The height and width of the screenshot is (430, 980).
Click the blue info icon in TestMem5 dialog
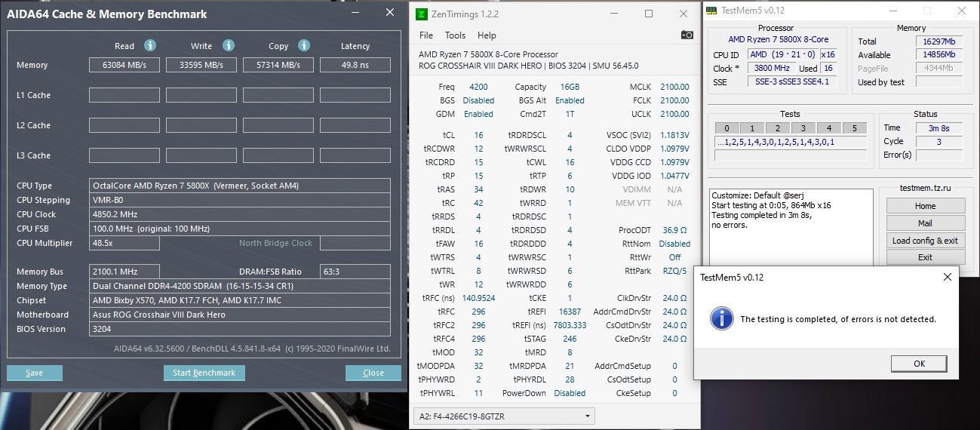coord(720,318)
